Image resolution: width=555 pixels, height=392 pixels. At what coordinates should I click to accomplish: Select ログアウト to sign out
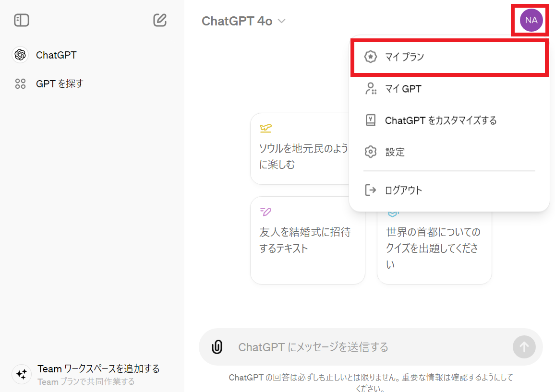(x=403, y=190)
